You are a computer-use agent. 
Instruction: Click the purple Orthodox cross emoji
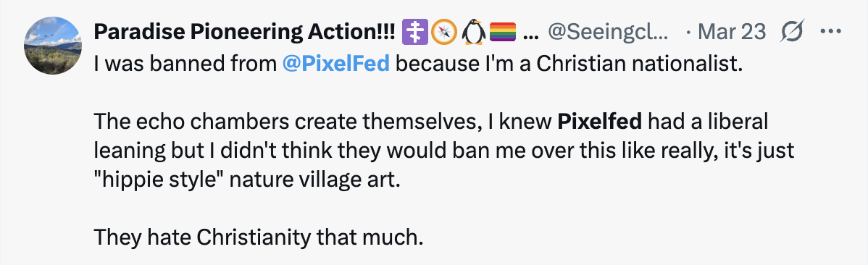pyautogui.click(x=415, y=33)
